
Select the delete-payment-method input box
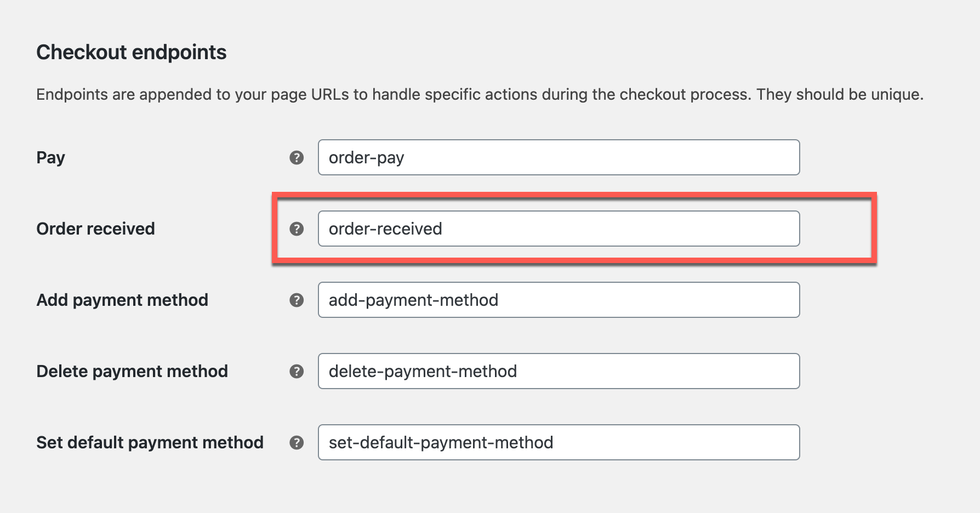(558, 372)
